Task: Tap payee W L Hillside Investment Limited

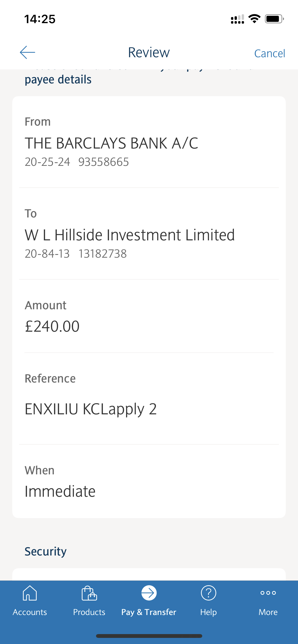Action: point(130,235)
